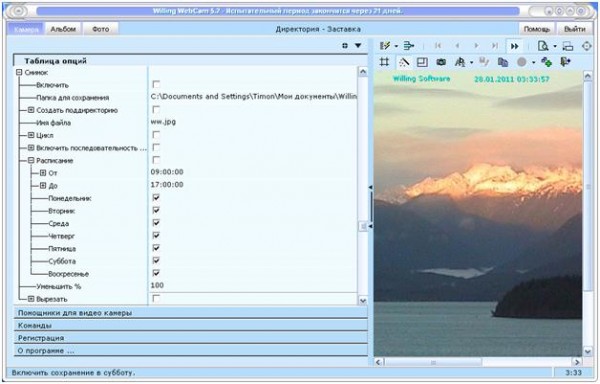
Task: Click the Таблица опций header
Action: [x=191, y=61]
